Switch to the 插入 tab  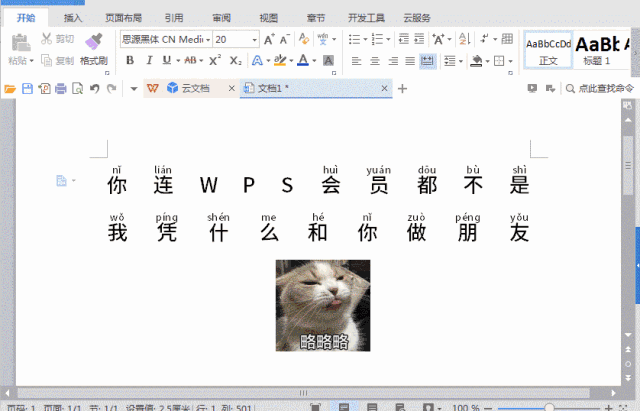pyautogui.click(x=73, y=18)
